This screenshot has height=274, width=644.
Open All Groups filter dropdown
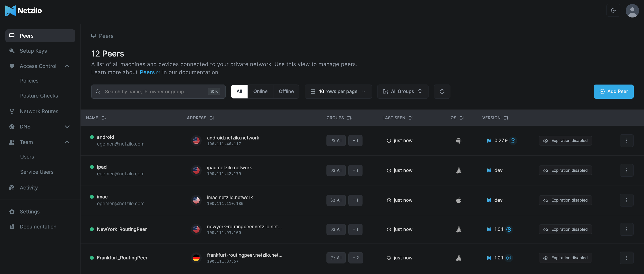[x=403, y=91]
